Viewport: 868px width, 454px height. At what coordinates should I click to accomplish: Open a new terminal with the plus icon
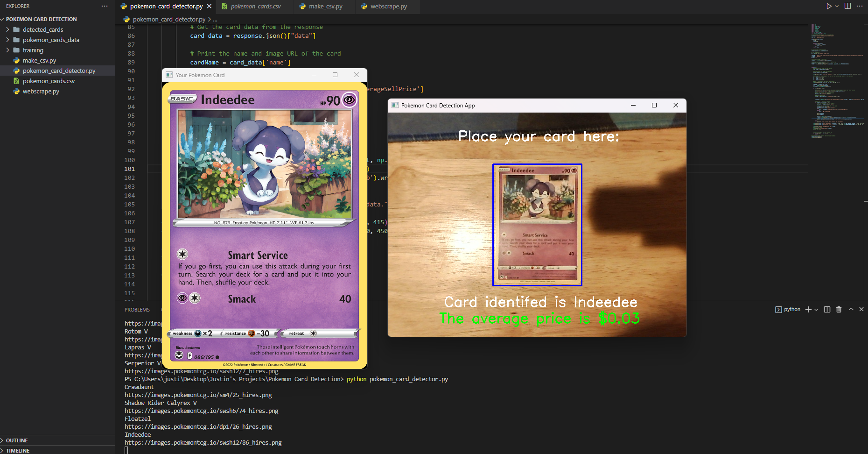click(x=808, y=309)
